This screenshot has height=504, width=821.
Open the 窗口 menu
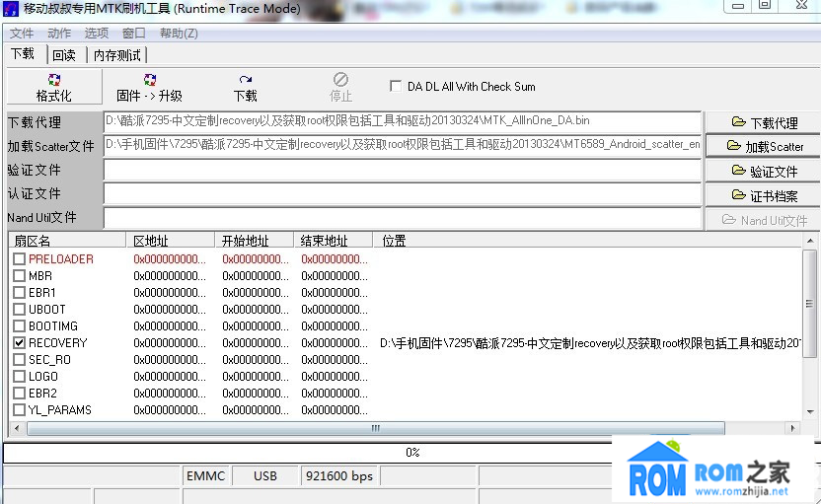tap(134, 33)
